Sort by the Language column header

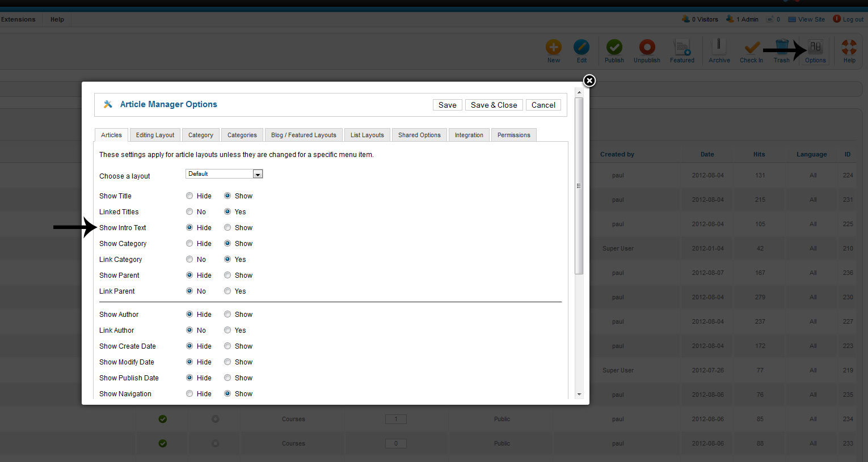tap(812, 154)
